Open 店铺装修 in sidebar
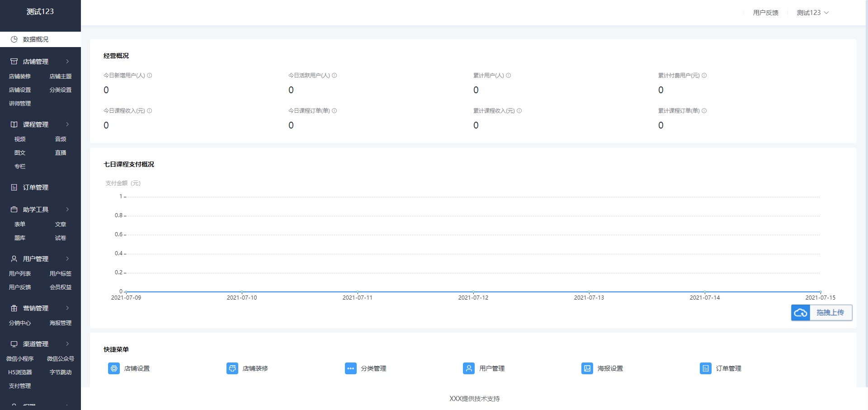The height and width of the screenshot is (410, 868). click(20, 76)
